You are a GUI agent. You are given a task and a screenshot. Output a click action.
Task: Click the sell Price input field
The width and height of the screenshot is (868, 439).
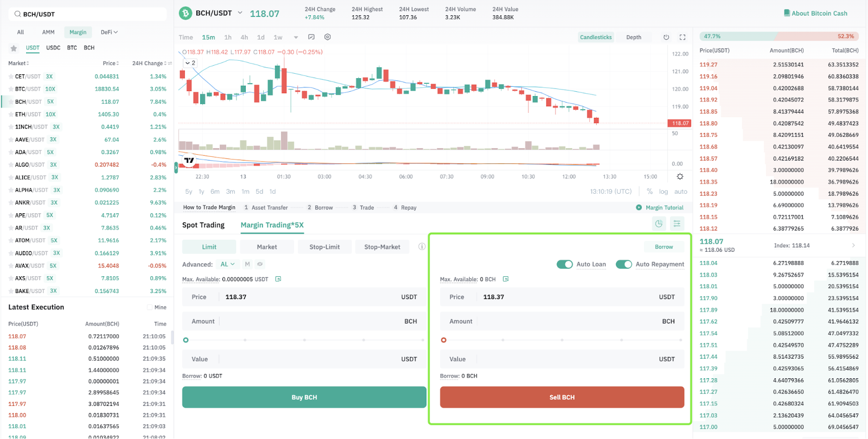coord(562,297)
